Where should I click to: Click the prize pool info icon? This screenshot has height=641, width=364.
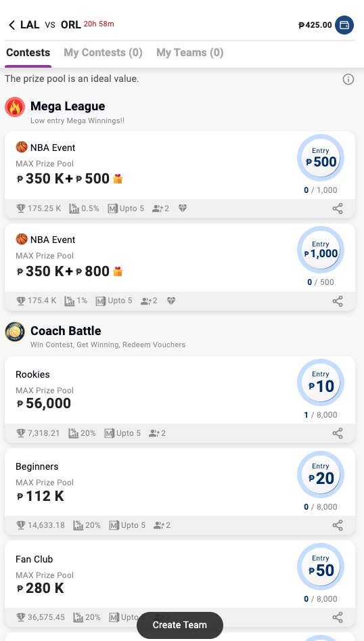pos(348,79)
